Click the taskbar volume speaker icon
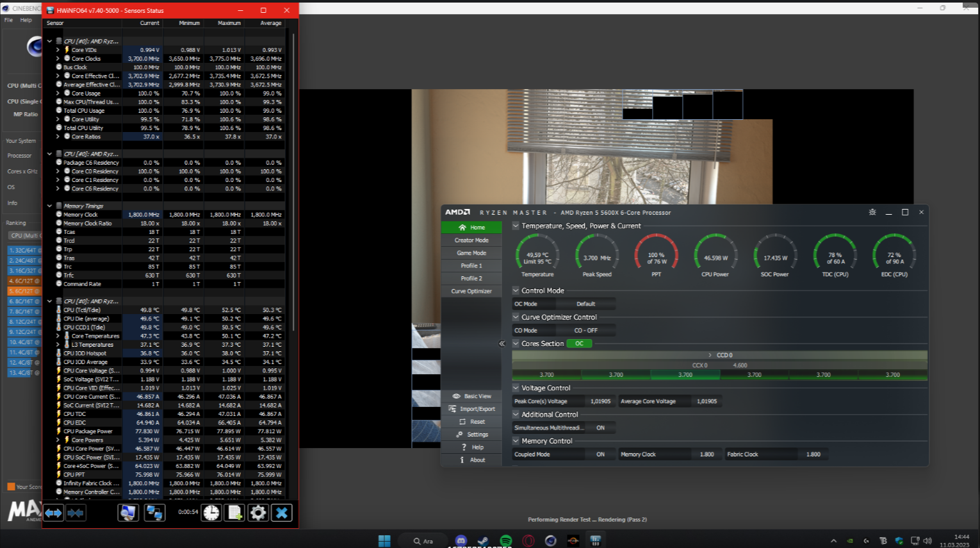 pos(928,540)
